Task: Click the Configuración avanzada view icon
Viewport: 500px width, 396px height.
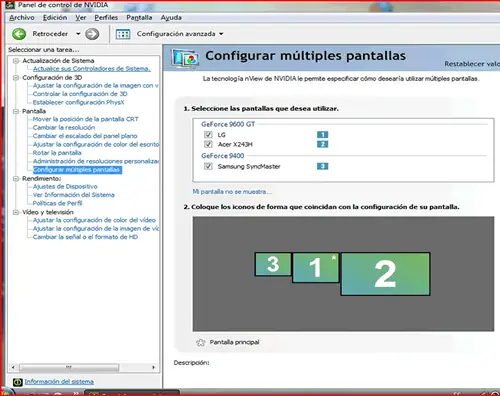Action: (x=123, y=34)
